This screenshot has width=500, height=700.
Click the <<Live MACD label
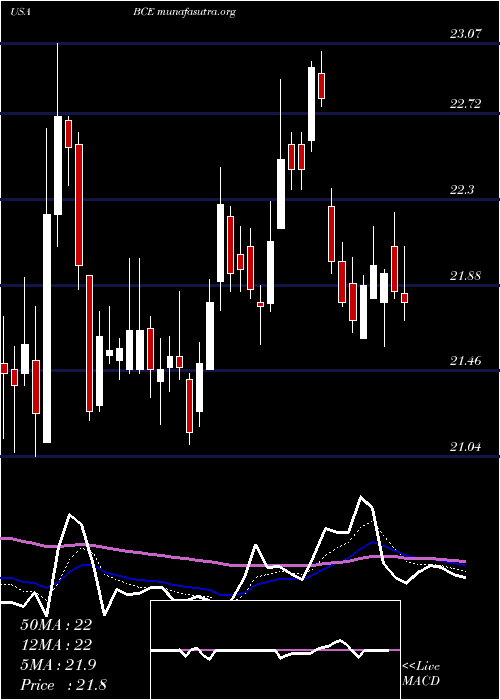[421, 673]
